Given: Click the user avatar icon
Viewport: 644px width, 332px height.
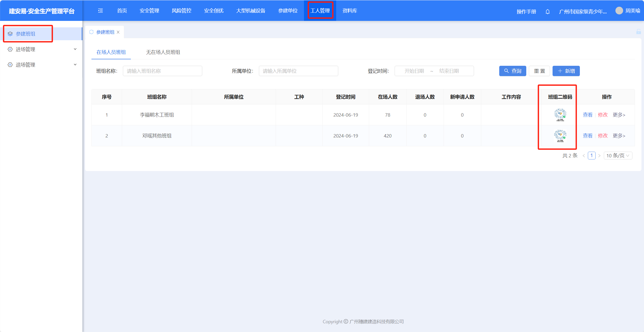Looking at the screenshot, I should click(x=619, y=11).
